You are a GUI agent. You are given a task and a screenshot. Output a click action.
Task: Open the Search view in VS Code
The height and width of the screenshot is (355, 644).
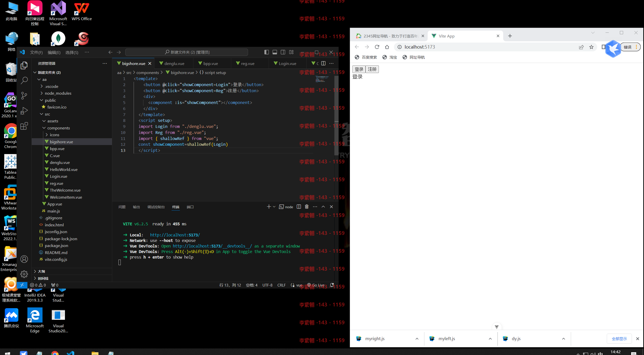(24, 81)
